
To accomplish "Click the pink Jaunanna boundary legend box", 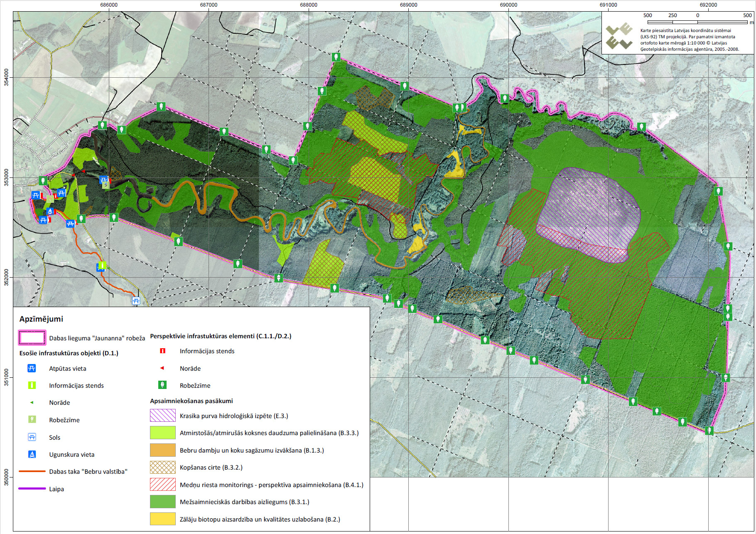I will click(32, 338).
